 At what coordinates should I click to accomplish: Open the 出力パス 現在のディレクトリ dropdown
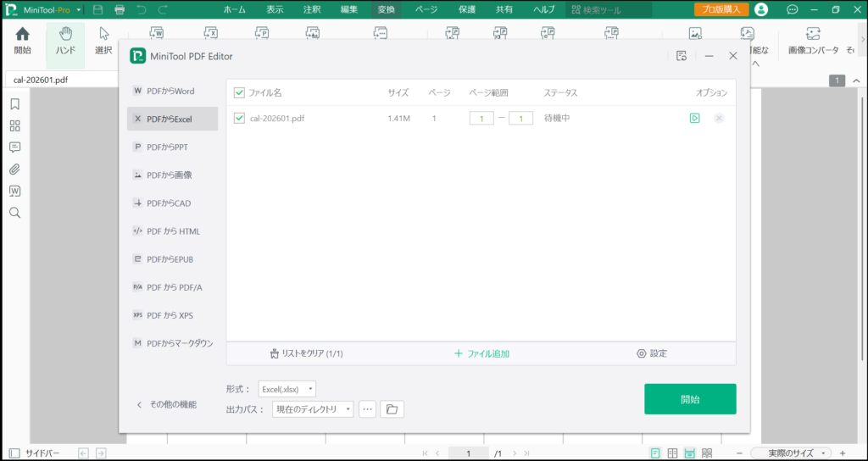pyautogui.click(x=313, y=409)
